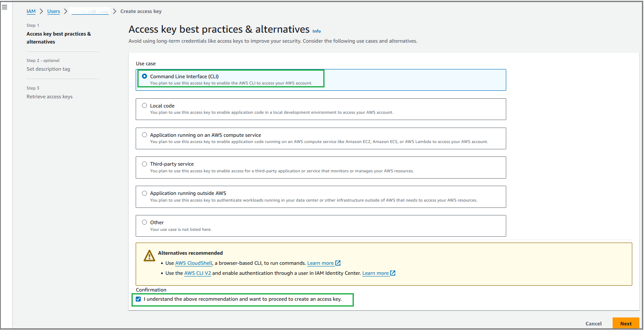This screenshot has width=644, height=330.
Task: Click the Create access key breadcrumb text
Action: tap(141, 11)
